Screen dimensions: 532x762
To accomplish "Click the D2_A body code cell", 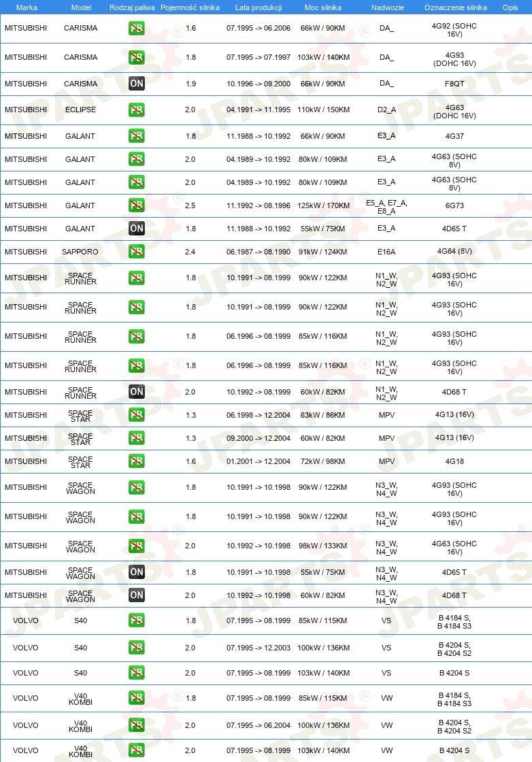I will pos(386,110).
